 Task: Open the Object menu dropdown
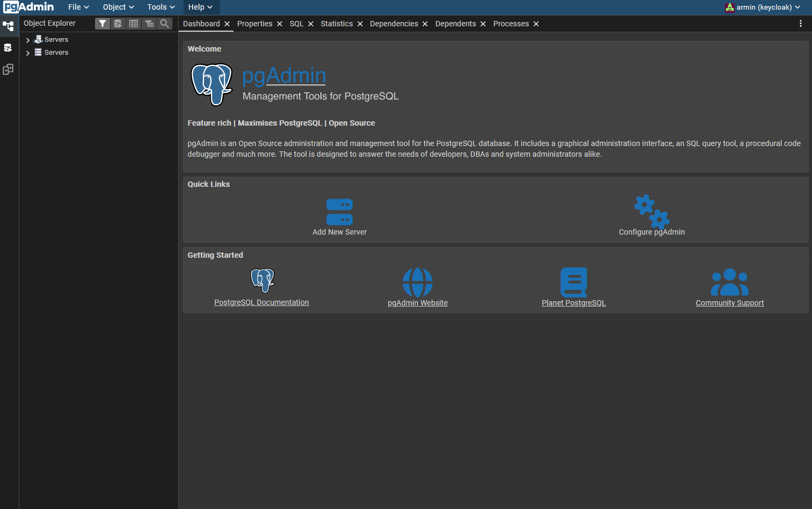pyautogui.click(x=118, y=7)
